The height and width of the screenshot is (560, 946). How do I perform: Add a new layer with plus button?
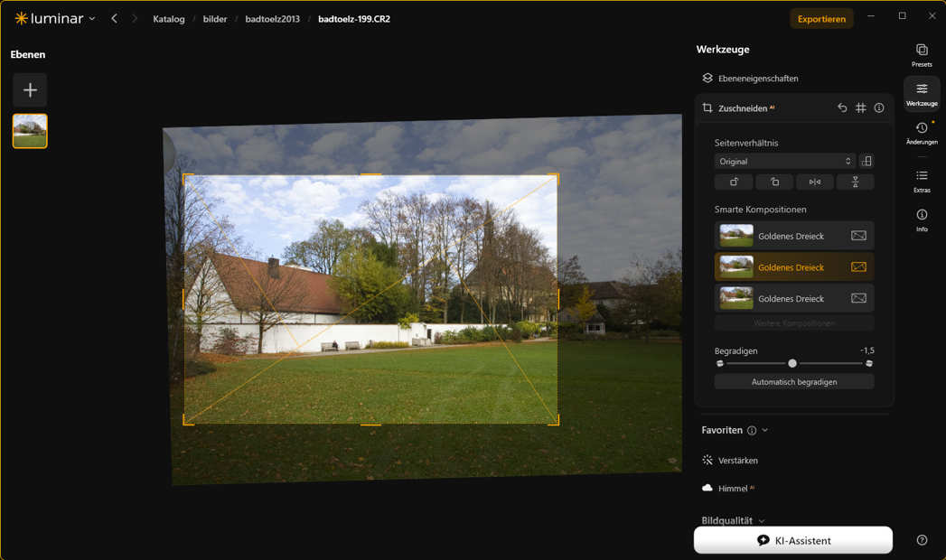pos(30,89)
